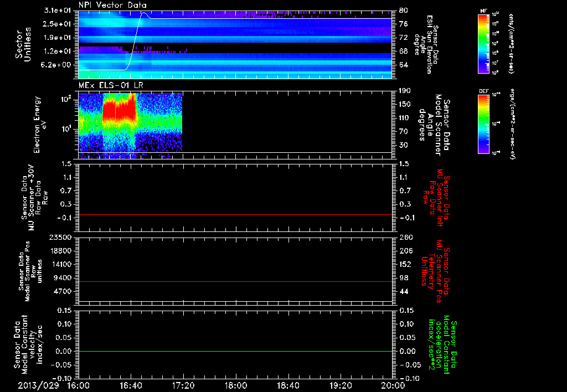The image size is (567, 392).
Task: Click the green 'Model Constant acceleration' title
Action: (x=443, y=345)
